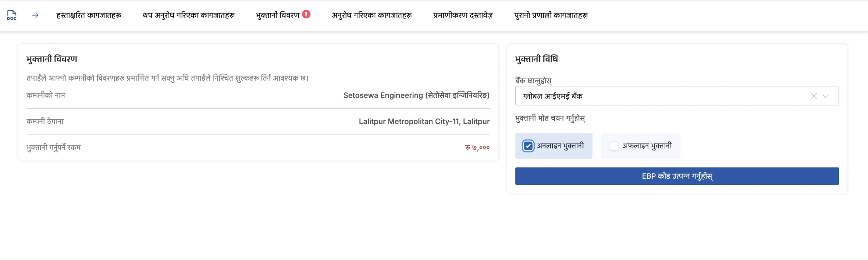Click the document icon at top left corner
Viewport: 868px width, 260px height.
tap(12, 15)
